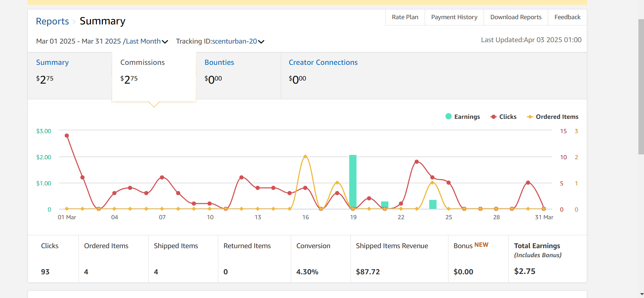Click the '$87.72' shipped items revenue
Screen dimensions: 644x298
click(x=368, y=272)
